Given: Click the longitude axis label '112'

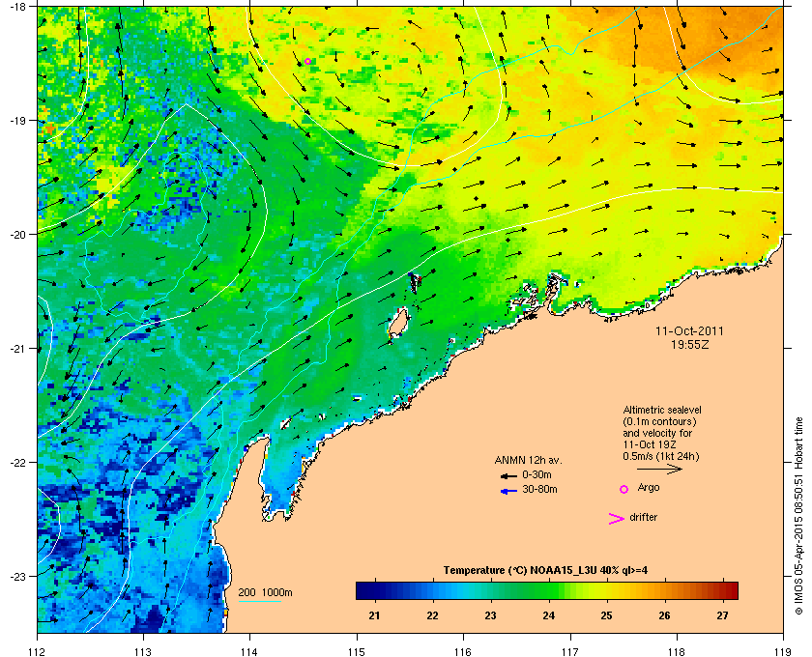Looking at the screenshot, I should 38,652.
